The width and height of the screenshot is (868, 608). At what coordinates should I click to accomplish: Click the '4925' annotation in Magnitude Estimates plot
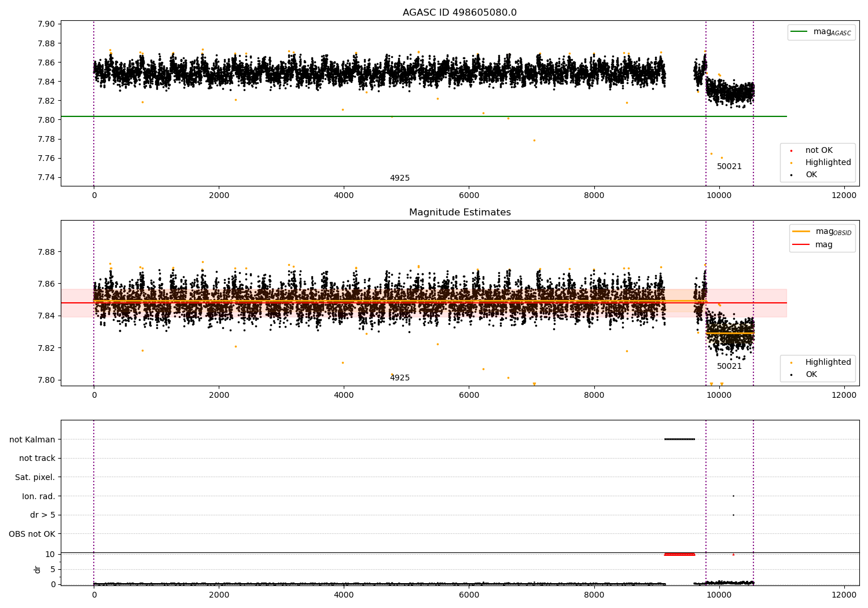400,378
